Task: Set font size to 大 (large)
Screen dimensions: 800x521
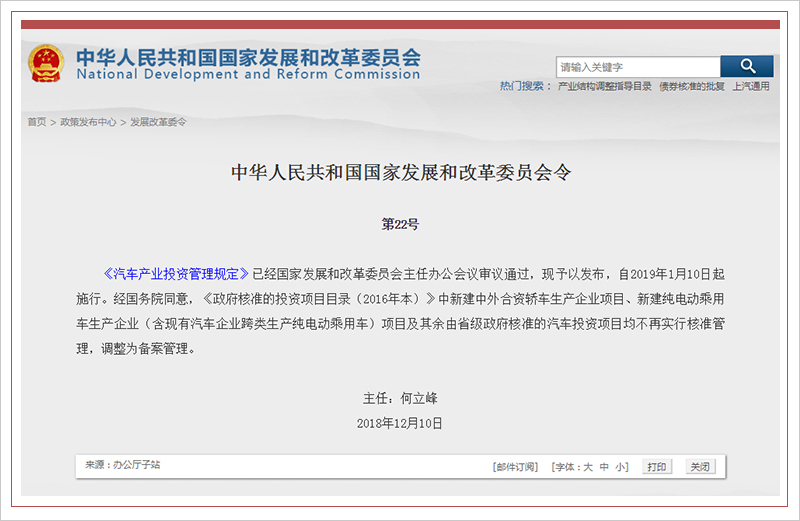Action: (x=589, y=467)
